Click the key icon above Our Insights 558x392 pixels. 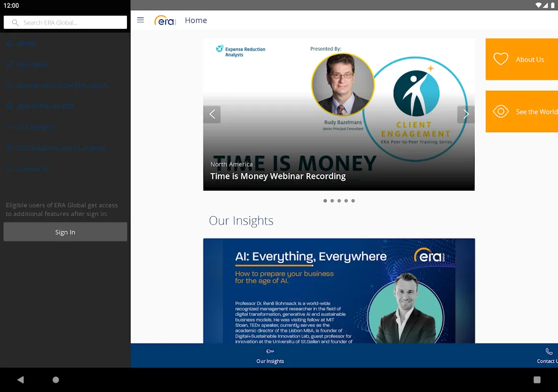click(270, 351)
